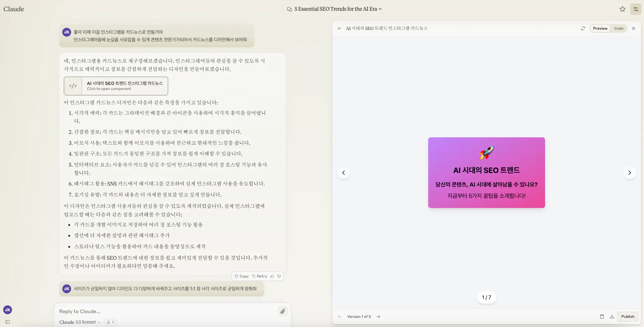Viewport: 644px width, 327px height.
Task: Switch to the Code tab
Action: tap(619, 28)
